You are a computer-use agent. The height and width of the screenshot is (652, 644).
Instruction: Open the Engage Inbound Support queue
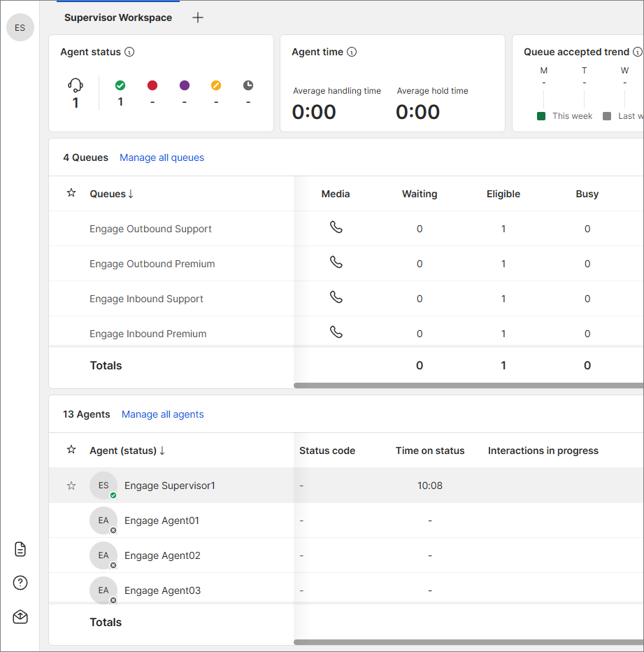[146, 299]
